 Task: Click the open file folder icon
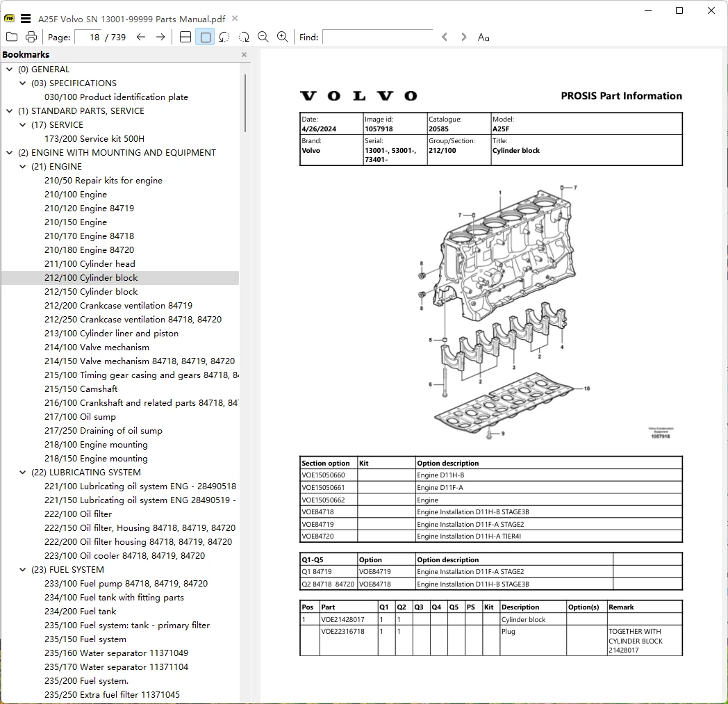pyautogui.click(x=12, y=37)
